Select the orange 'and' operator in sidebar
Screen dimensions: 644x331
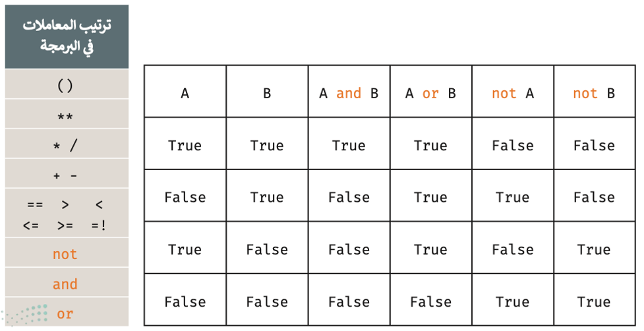65,284
